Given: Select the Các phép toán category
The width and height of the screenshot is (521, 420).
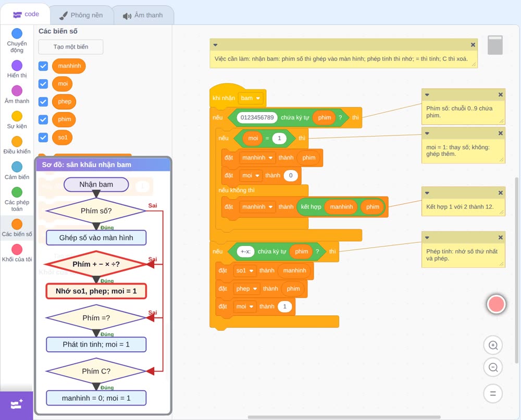Looking at the screenshot, I should click(x=17, y=200).
